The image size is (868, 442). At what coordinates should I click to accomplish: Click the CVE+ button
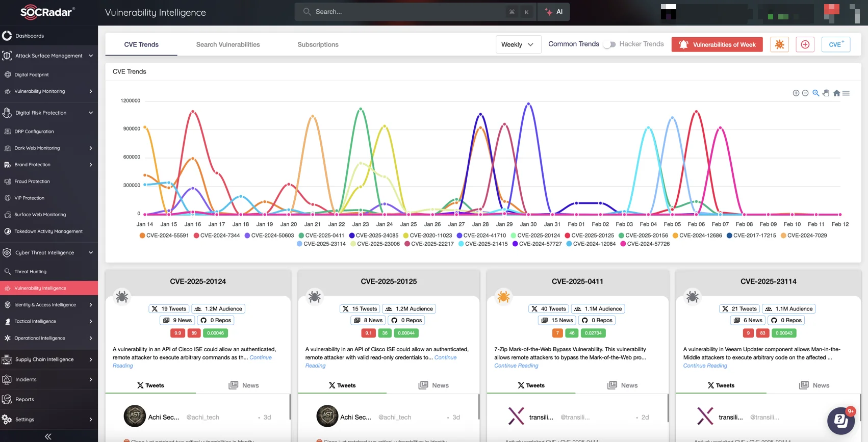[836, 44]
